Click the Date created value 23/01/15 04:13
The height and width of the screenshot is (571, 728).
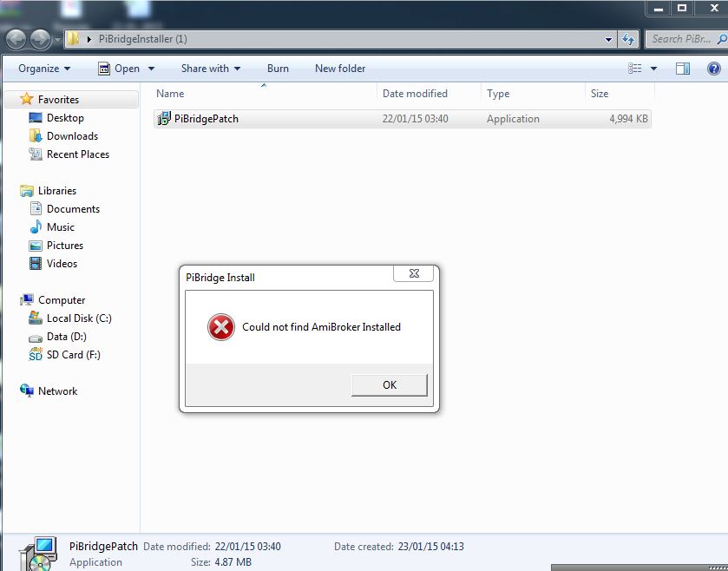431,547
